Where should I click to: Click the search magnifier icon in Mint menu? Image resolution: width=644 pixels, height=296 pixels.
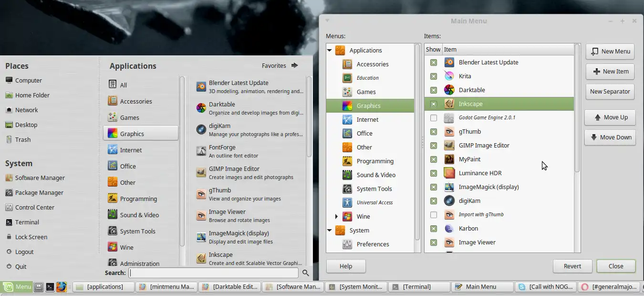click(306, 273)
